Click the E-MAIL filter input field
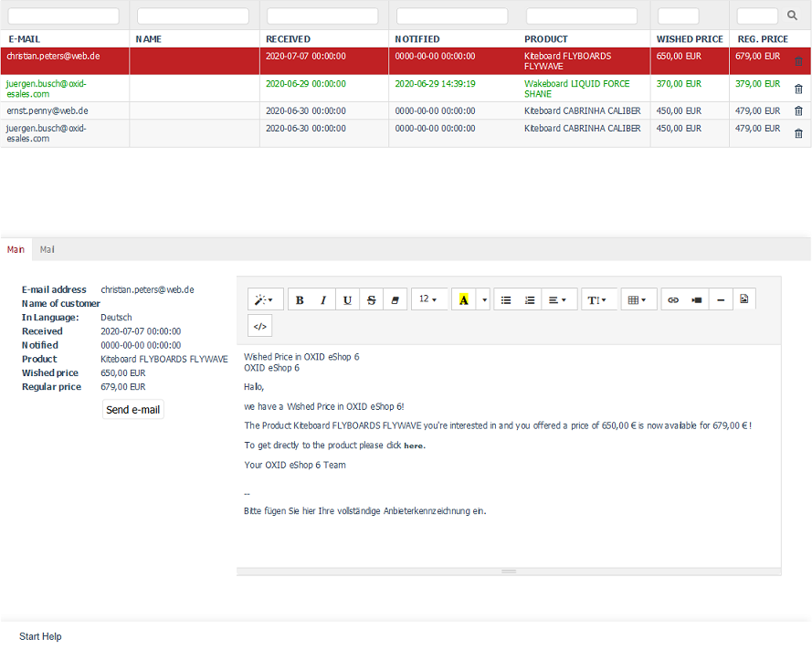Image resolution: width=812 pixels, height=650 pixels. pos(64,16)
